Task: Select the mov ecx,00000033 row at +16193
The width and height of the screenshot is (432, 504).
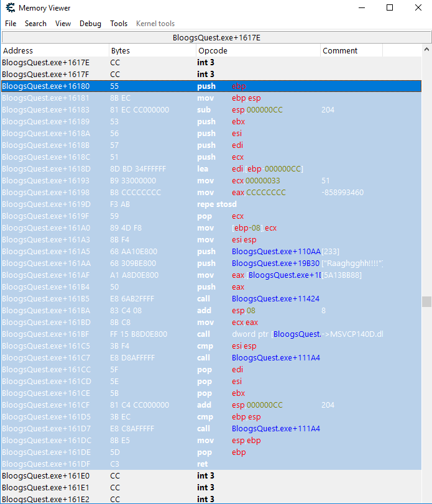Action: tap(211, 181)
